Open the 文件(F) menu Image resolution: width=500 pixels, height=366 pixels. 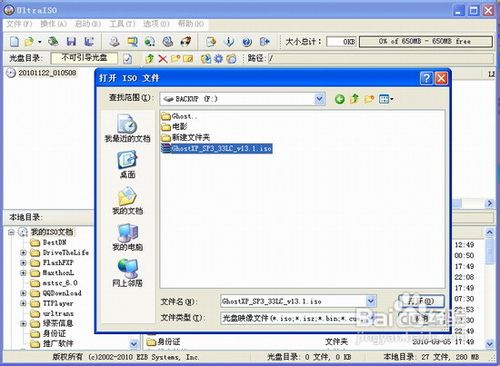tap(19, 24)
